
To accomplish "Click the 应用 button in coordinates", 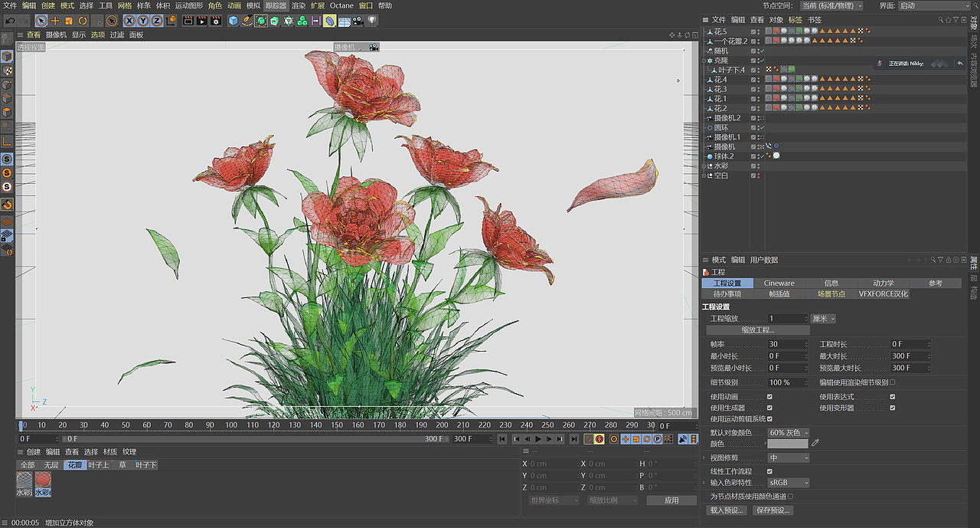I will coord(671,500).
